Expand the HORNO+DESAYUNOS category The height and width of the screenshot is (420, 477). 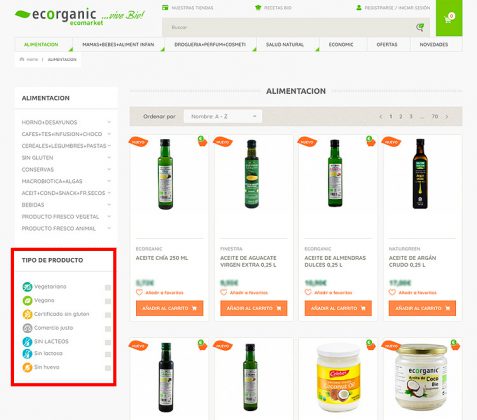tap(109, 122)
